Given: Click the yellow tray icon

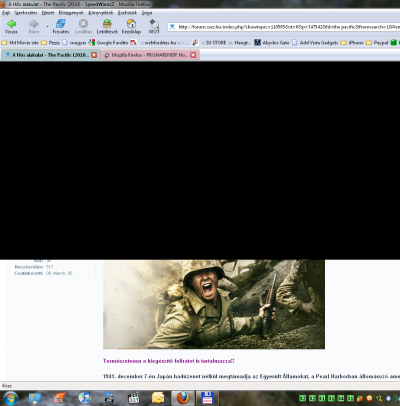Looking at the screenshot, I should tap(379, 398).
